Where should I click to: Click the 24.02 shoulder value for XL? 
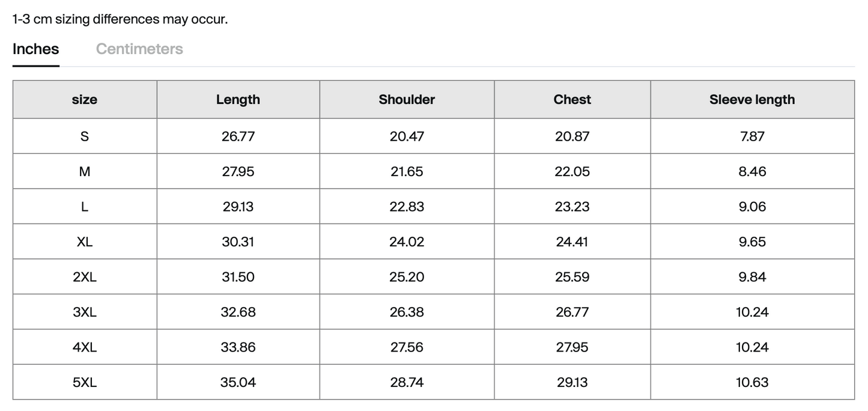[x=407, y=242]
